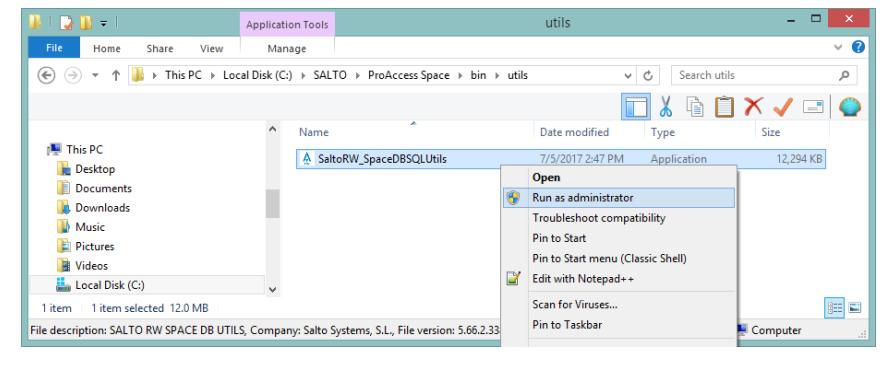Open the View ribbon tab

212,48
